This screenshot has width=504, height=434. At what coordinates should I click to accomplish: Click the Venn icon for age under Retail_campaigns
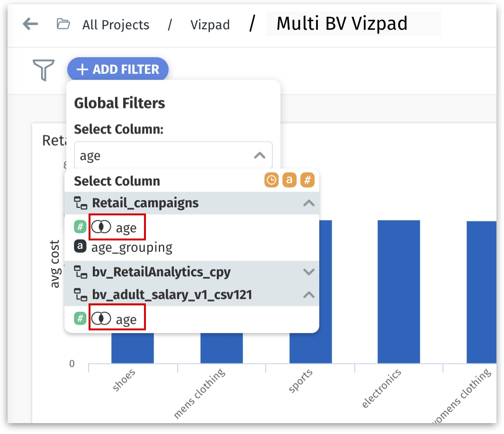[101, 228]
